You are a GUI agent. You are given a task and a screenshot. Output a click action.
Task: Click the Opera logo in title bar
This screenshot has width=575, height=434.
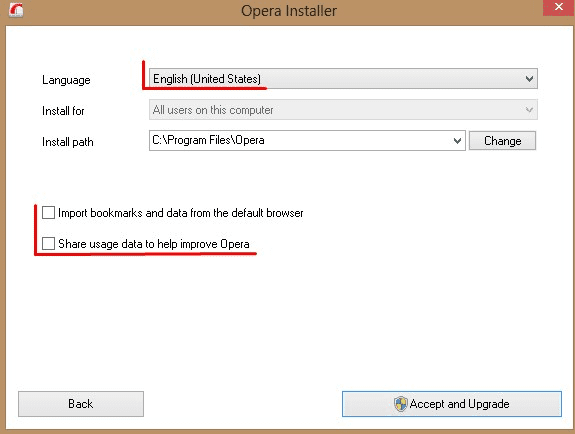(16, 10)
